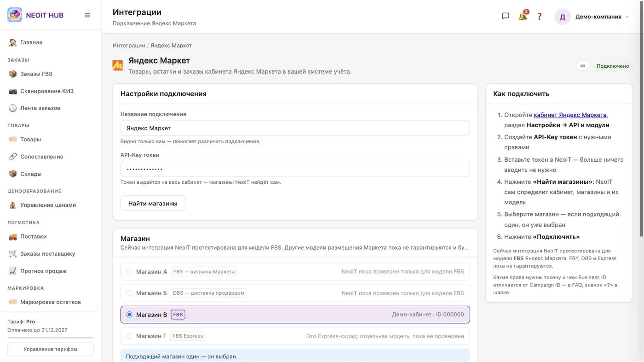Click the box icon beside Склады
644x362 pixels.
pos(13,174)
